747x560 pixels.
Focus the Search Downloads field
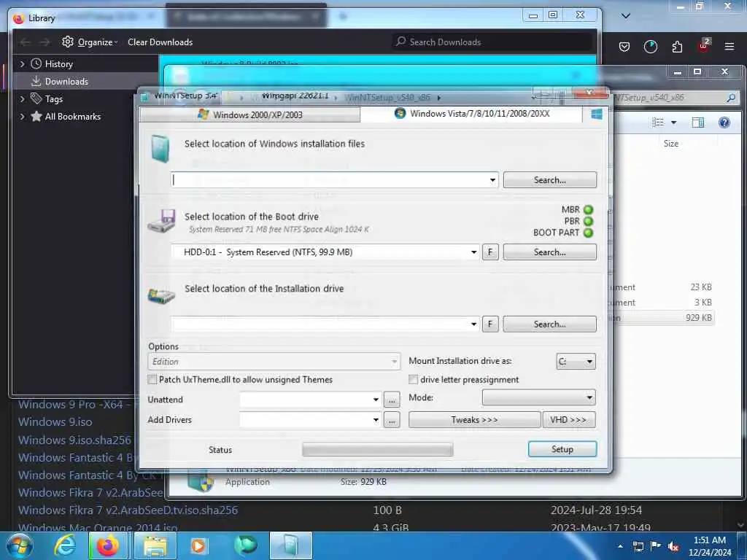pos(492,42)
